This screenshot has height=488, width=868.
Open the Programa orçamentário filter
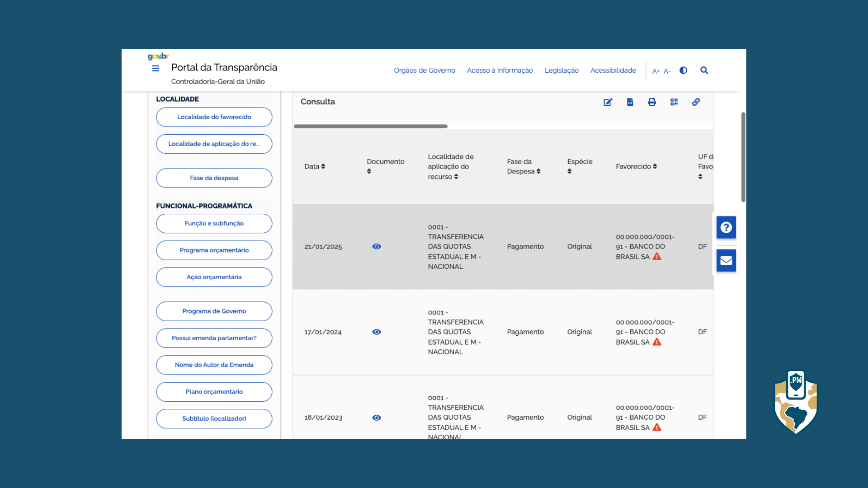point(214,250)
